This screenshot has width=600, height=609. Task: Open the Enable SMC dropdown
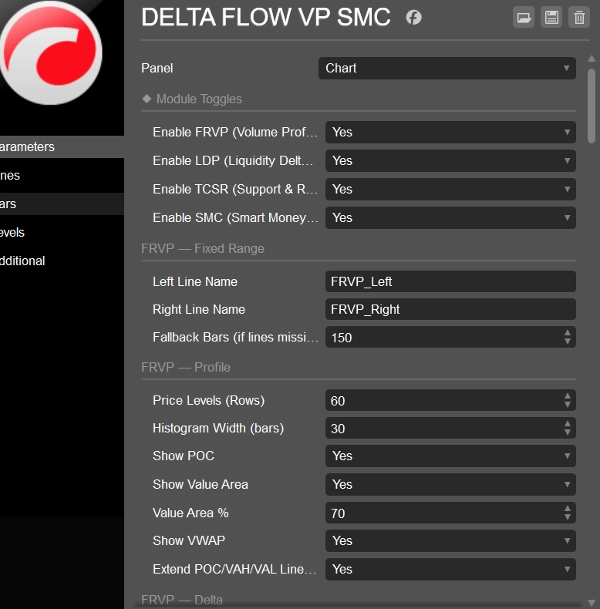point(450,218)
